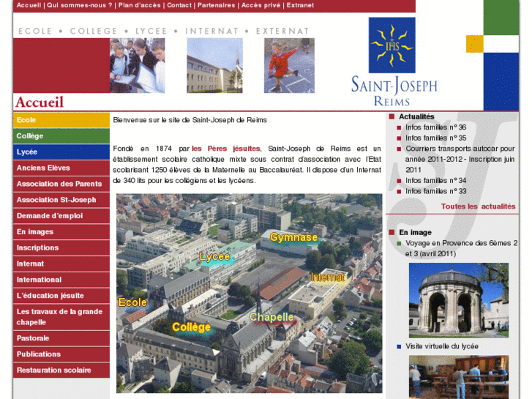This screenshot has width=532, height=399.
Task: Click the stone rotunda photo thumbnail
Action: tap(459, 300)
